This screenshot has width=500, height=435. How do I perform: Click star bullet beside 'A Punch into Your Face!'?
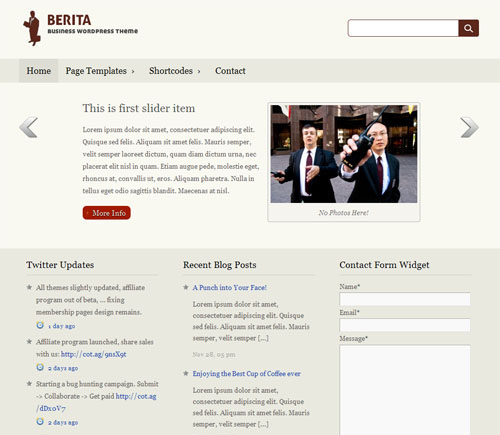point(186,287)
